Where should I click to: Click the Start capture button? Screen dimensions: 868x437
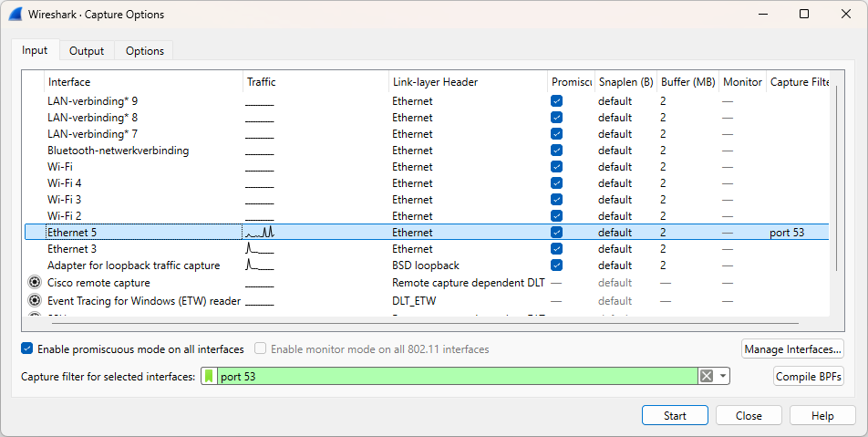[x=675, y=415]
